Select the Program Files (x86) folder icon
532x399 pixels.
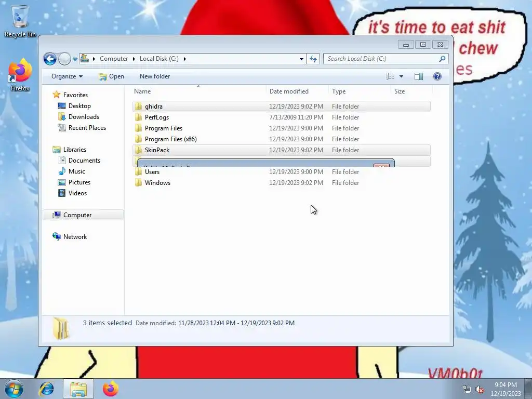138,139
